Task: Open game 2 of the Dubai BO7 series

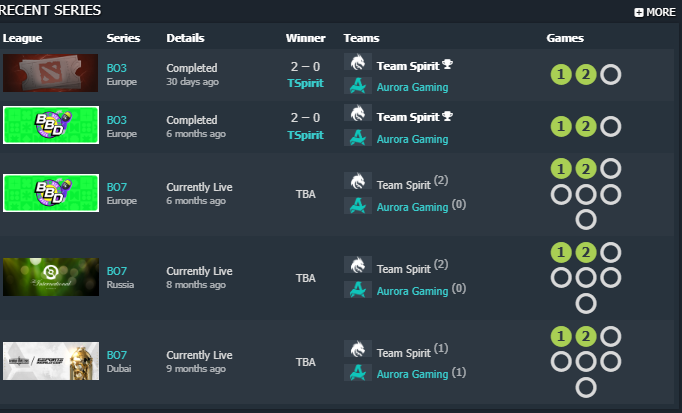Action: [x=586, y=336]
